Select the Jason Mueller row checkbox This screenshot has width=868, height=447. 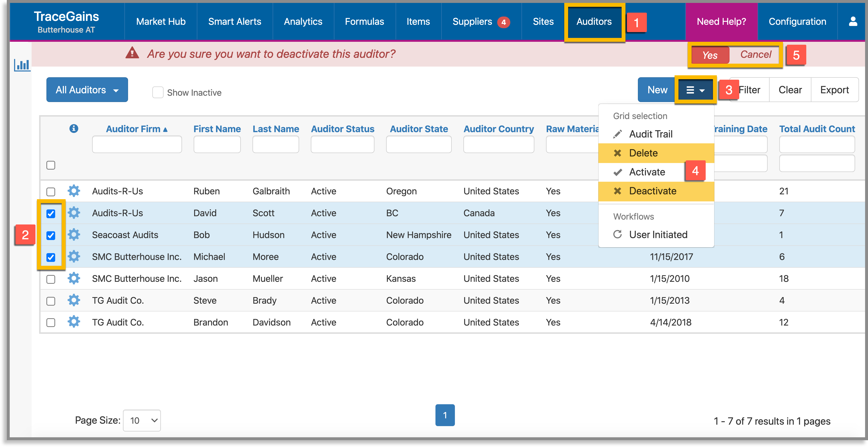[51, 279]
